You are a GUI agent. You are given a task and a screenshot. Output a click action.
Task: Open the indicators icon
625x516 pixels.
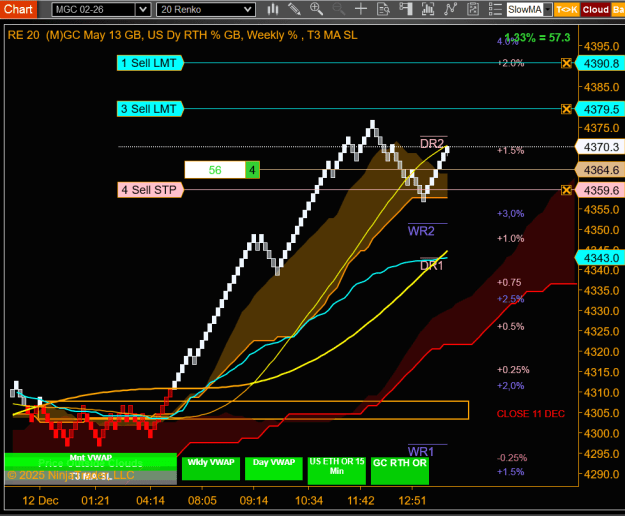pyautogui.click(x=428, y=9)
